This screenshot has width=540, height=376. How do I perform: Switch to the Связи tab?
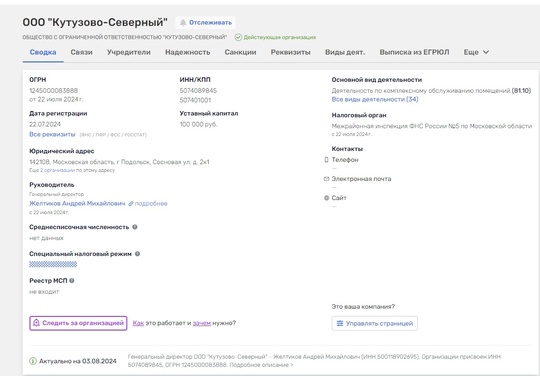pos(81,52)
